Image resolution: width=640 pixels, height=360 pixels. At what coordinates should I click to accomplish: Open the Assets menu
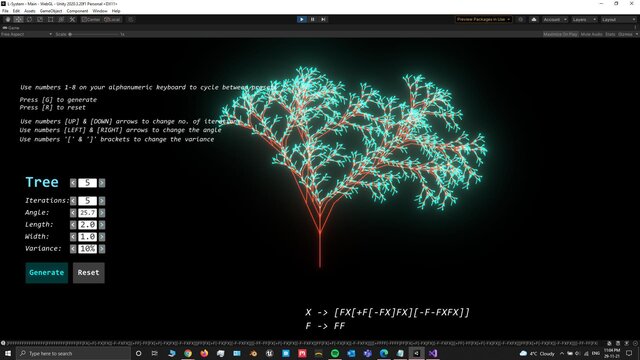pyautogui.click(x=30, y=11)
